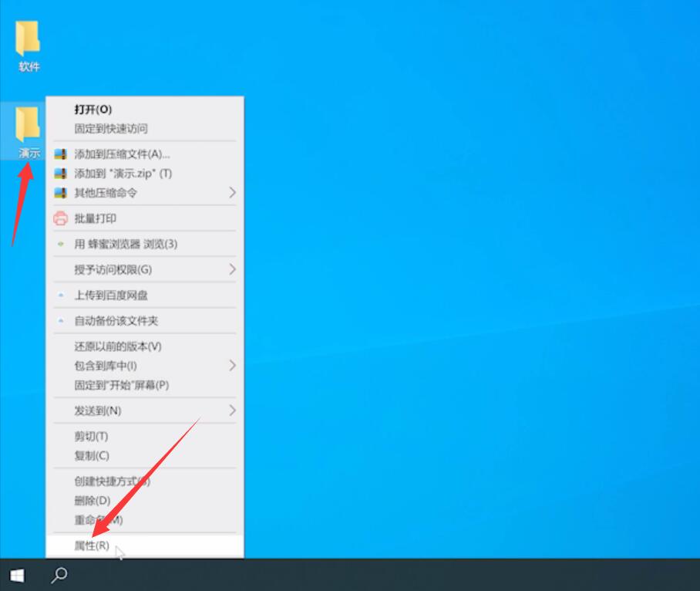
Task: Click the 软件 folder name label
Action: point(29,67)
